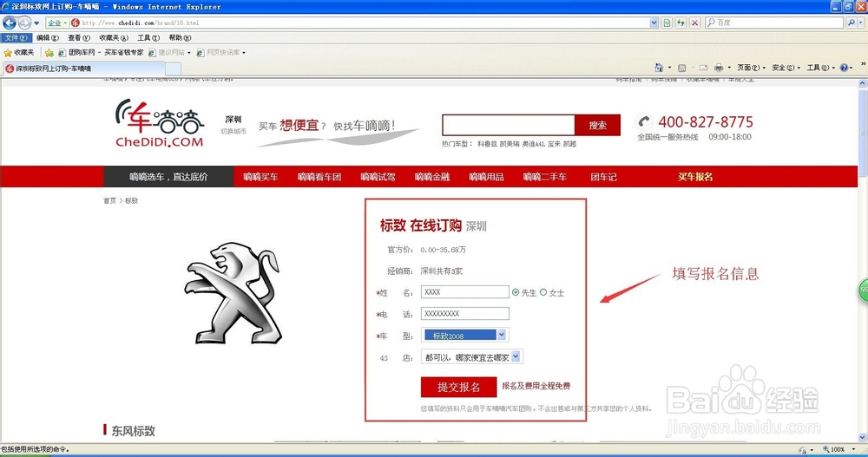This screenshot has height=457, width=868.
Task: Click the green Refresh arrows icon
Action: [681, 23]
